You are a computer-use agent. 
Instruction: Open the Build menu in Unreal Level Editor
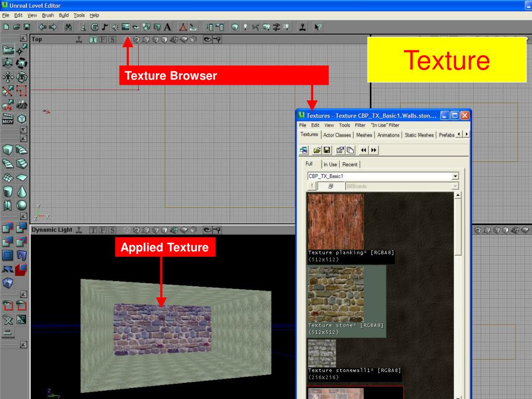click(64, 15)
